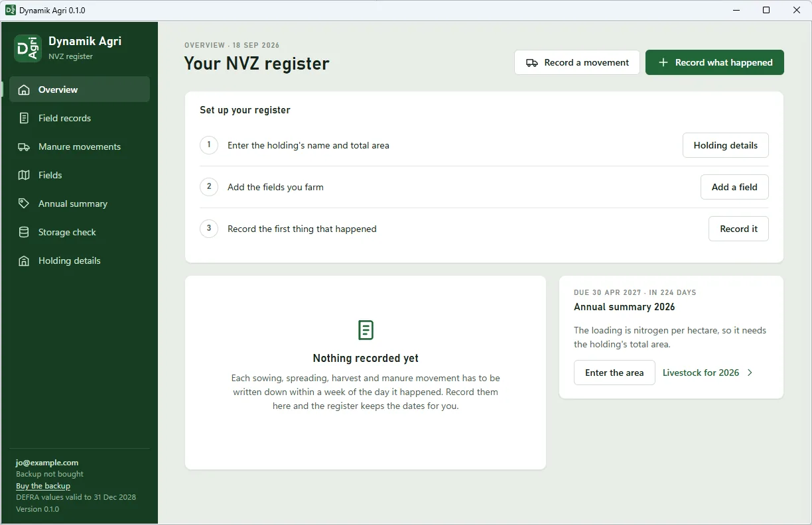812x525 pixels.
Task: Click the database icon beside Storage check
Action: pyautogui.click(x=24, y=232)
